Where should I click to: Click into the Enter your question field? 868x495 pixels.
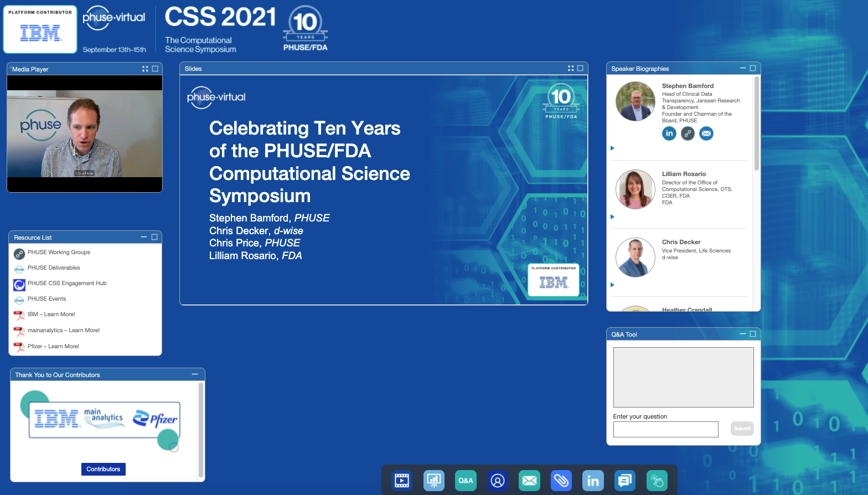665,429
